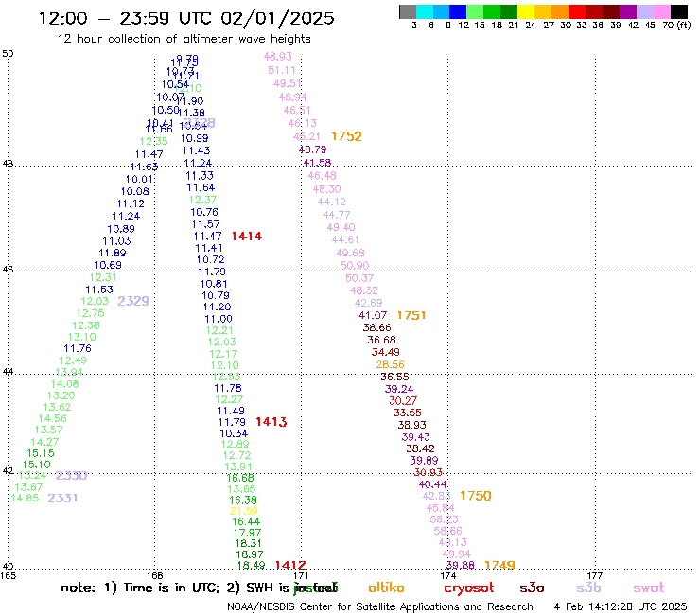Click the wave height value 30.27
The image size is (700, 615).
click(403, 401)
